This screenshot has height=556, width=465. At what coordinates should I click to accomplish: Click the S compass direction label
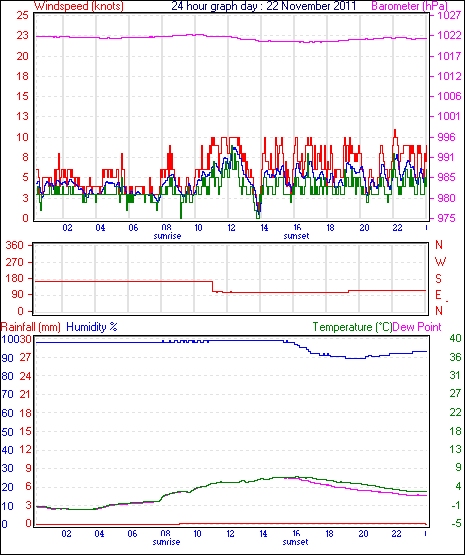(439, 279)
